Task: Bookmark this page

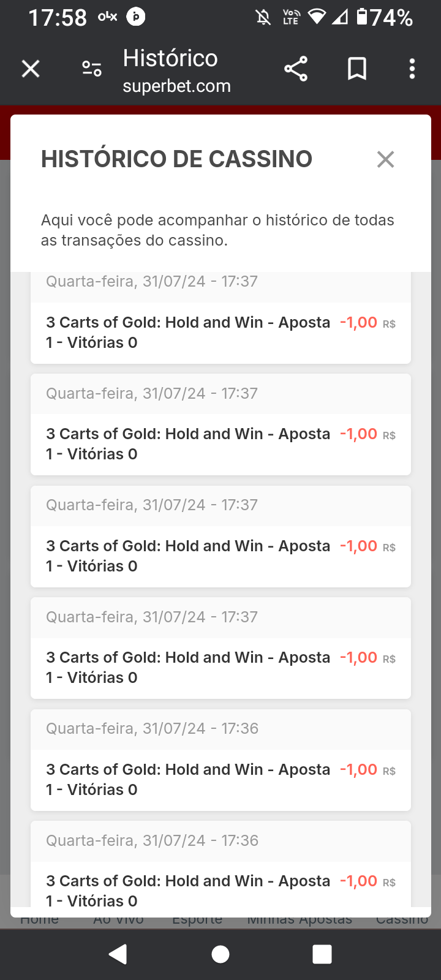Action: 357,69
